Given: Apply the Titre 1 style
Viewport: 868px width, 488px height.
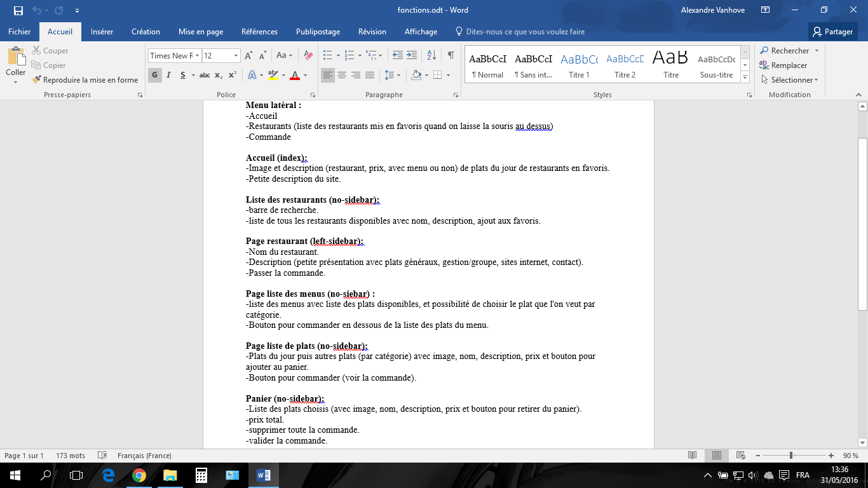Looking at the screenshot, I should [x=579, y=65].
